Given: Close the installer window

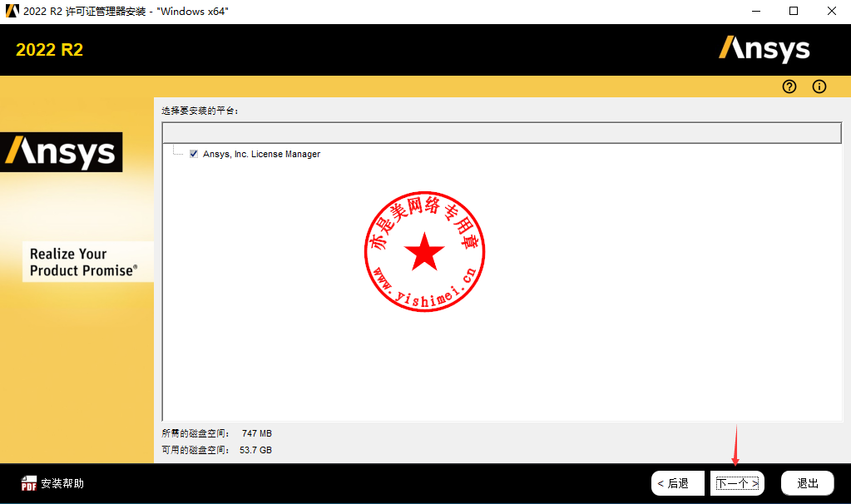Looking at the screenshot, I should tap(832, 11).
